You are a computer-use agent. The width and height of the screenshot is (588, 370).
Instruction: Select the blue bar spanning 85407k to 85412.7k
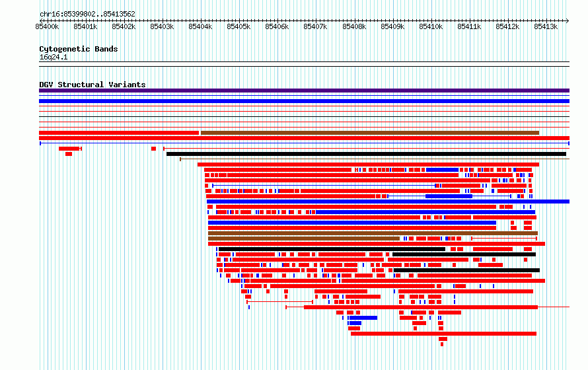425,212
